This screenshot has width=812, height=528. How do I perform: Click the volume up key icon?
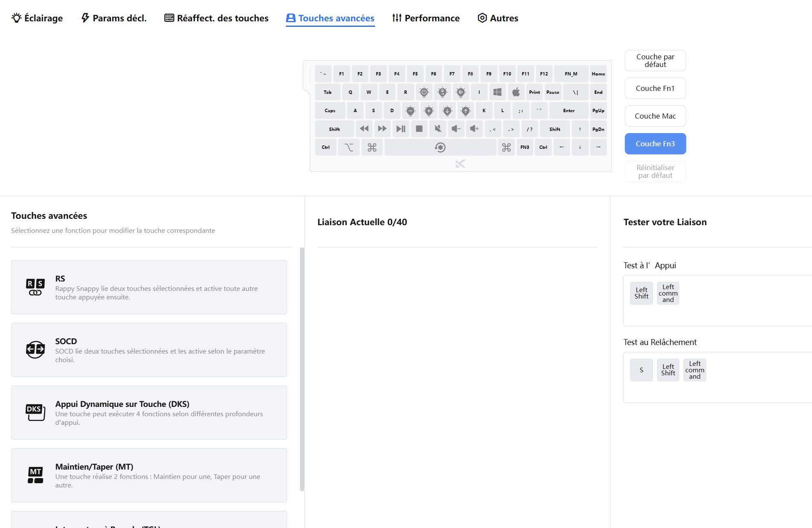click(474, 129)
